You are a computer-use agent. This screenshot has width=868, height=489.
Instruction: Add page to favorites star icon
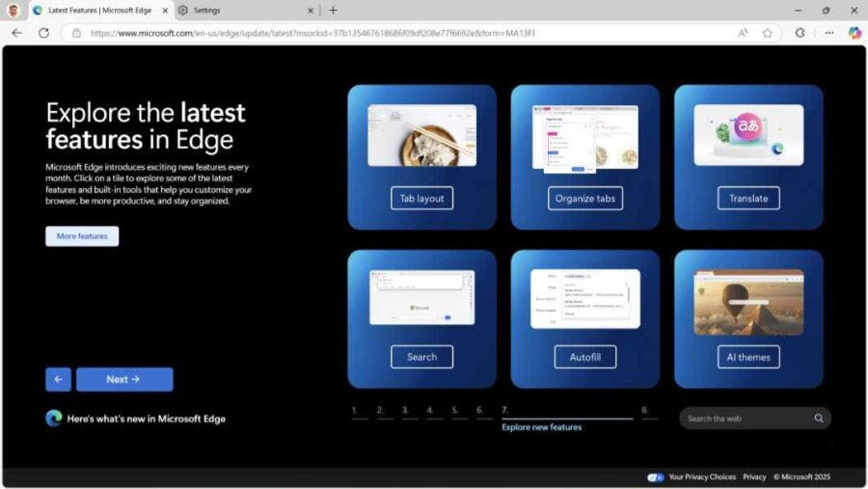(x=768, y=33)
